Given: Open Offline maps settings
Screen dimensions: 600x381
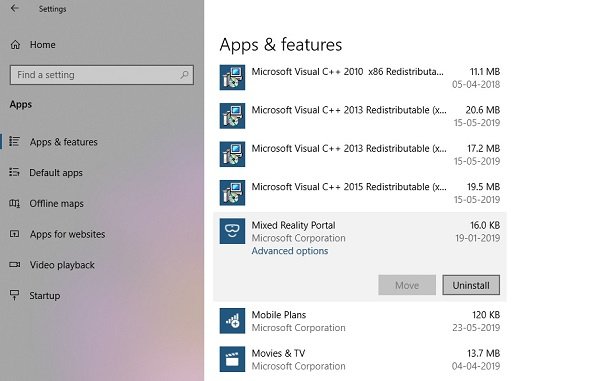Looking at the screenshot, I should tap(57, 204).
